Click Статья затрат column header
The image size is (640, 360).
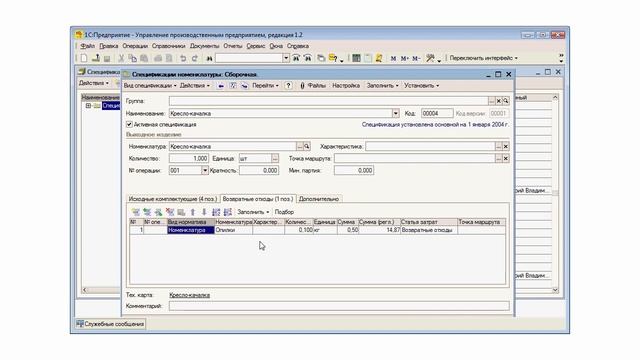tap(429, 222)
